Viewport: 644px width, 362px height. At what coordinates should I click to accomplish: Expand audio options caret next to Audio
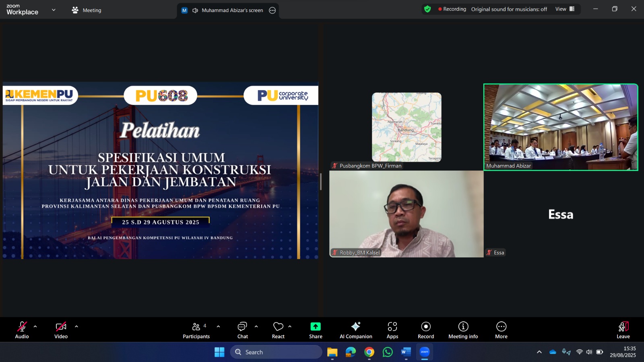pos(35,327)
